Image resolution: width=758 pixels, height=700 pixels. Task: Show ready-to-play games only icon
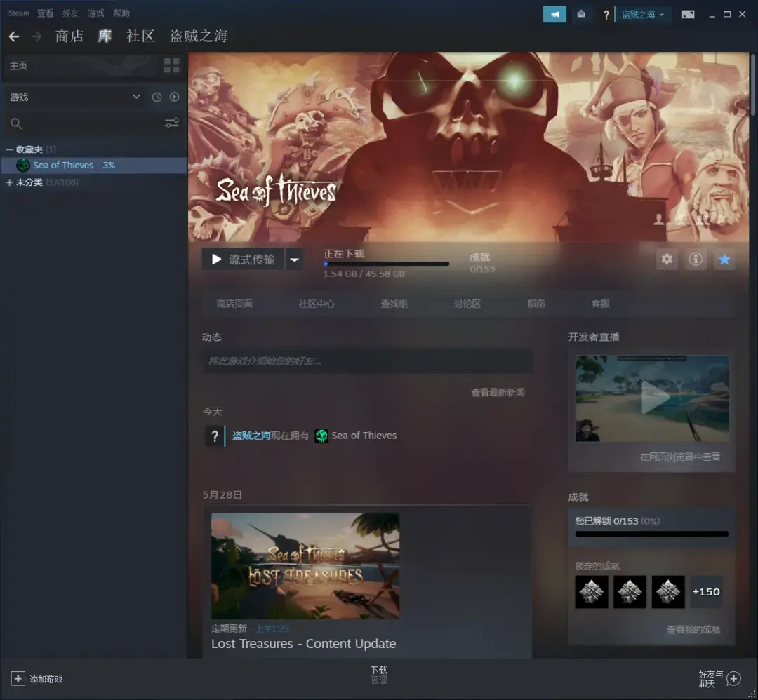(x=175, y=97)
